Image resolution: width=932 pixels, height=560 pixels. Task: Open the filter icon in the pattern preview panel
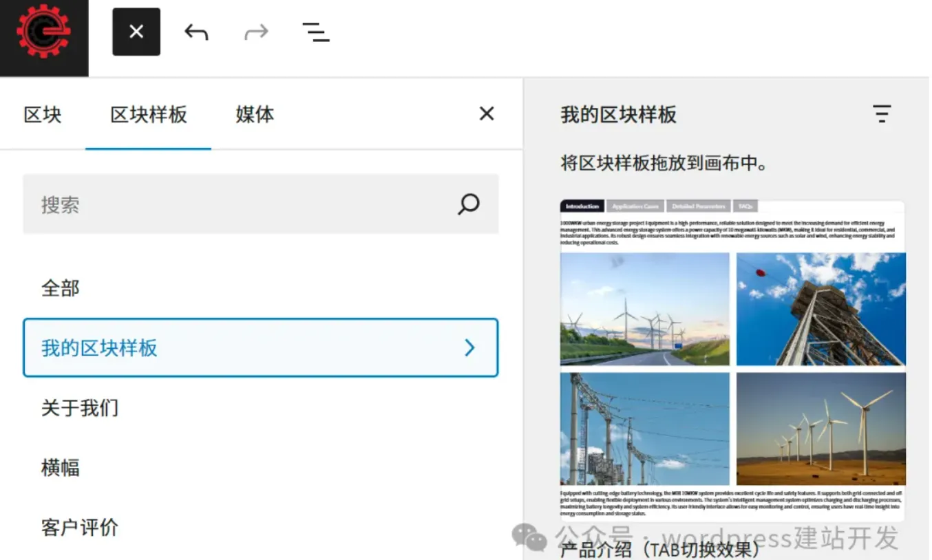click(x=882, y=114)
